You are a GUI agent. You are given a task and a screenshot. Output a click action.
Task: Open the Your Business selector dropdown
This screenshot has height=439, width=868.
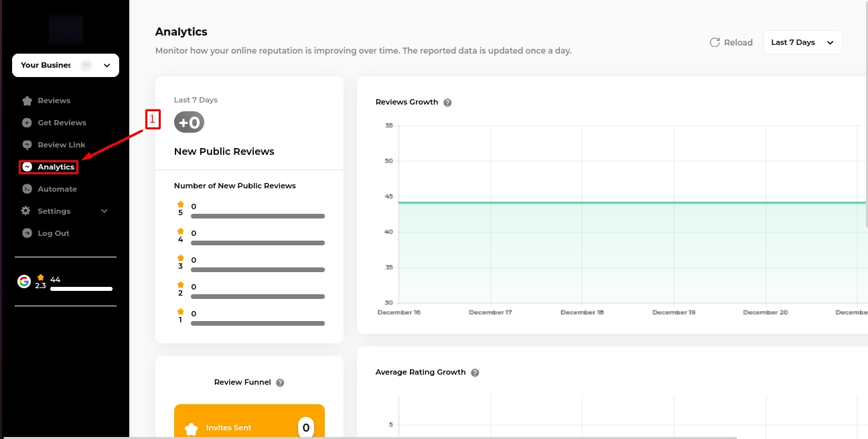pyautogui.click(x=66, y=66)
